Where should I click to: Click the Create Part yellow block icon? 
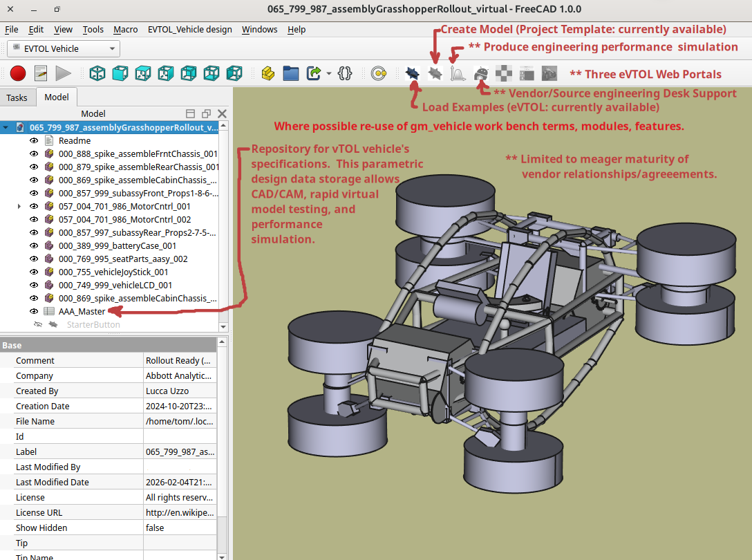[268, 73]
